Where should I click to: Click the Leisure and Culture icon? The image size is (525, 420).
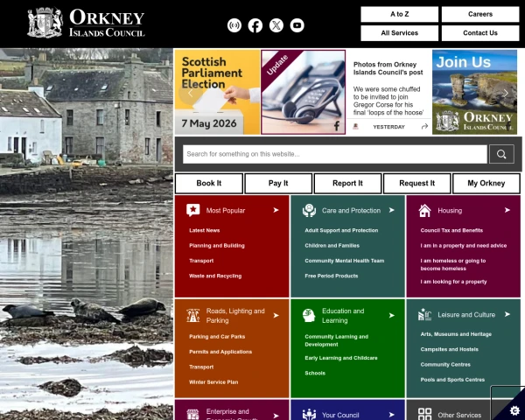click(x=424, y=314)
